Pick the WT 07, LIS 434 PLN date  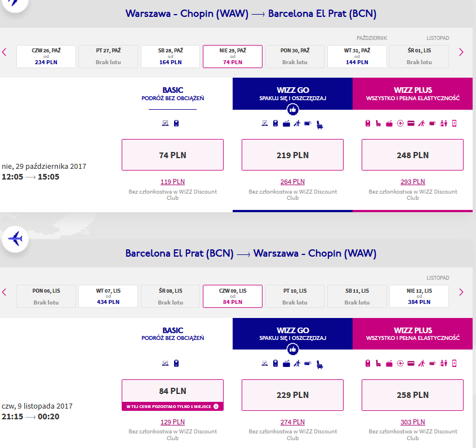point(108,297)
